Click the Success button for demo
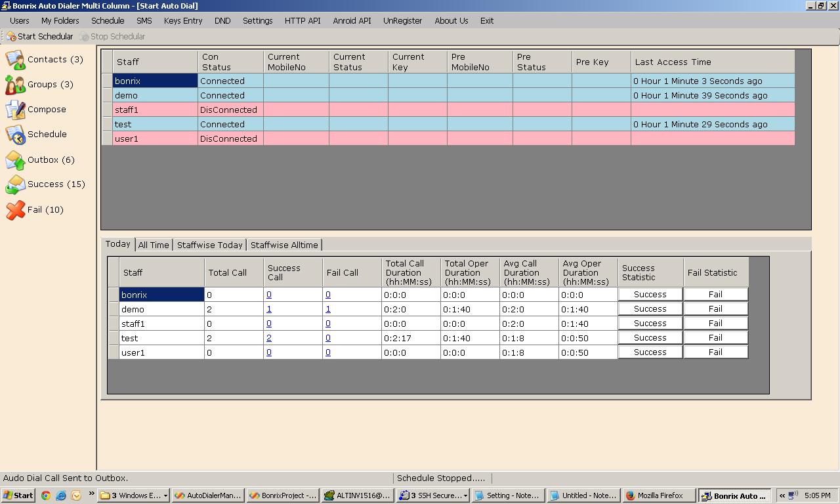840x504 pixels. point(650,309)
